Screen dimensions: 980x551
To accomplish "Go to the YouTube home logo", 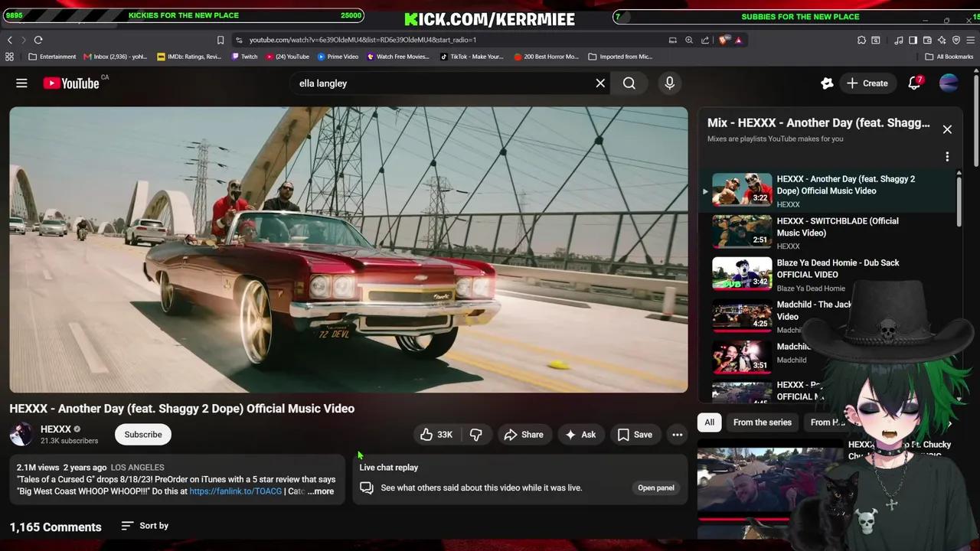I will point(71,83).
